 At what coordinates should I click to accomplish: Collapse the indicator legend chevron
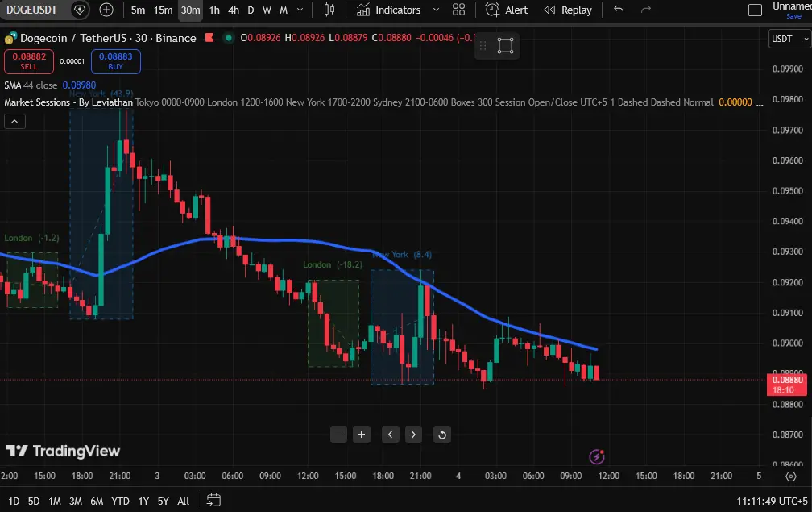(x=14, y=121)
